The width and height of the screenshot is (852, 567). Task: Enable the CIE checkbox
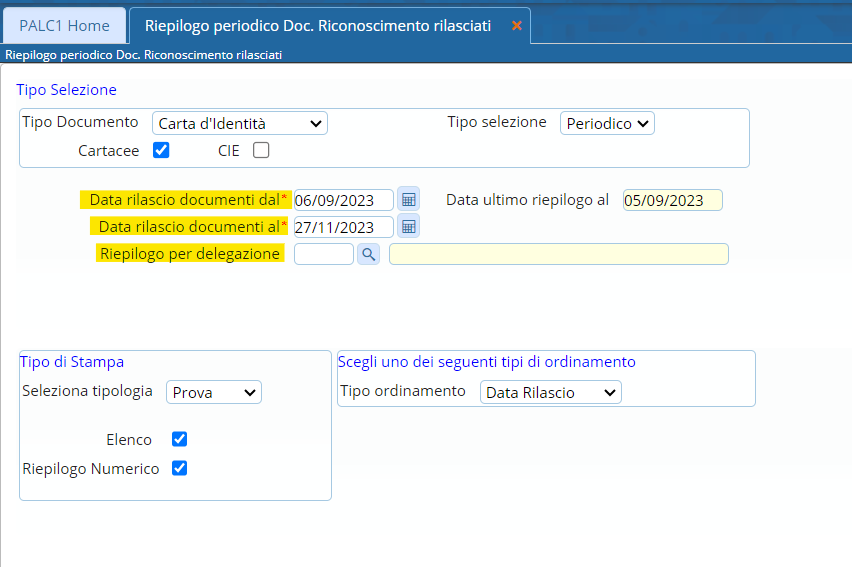pyautogui.click(x=261, y=151)
